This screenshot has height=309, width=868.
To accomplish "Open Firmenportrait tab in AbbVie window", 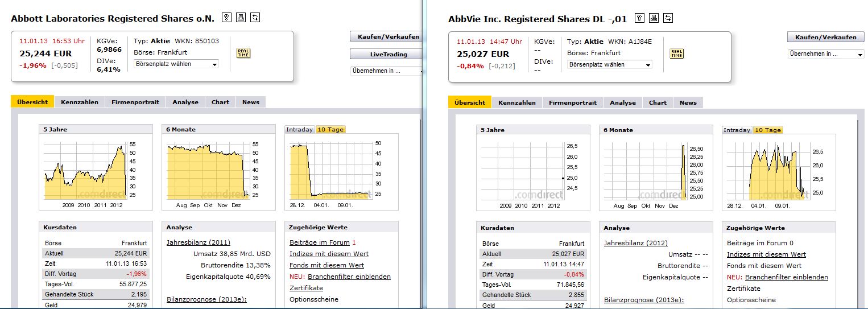I will pos(573,102).
